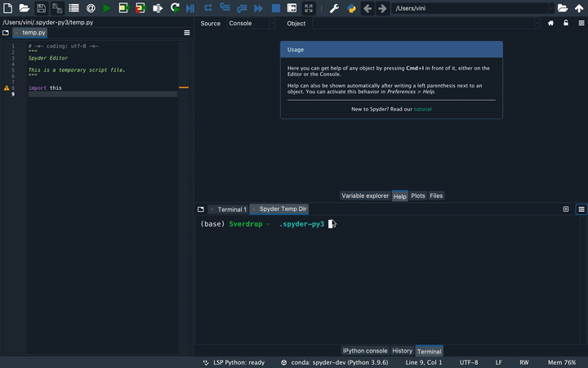Click the Line 9, Col 1 indicator
This screenshot has height=368, width=588.
[x=424, y=362]
